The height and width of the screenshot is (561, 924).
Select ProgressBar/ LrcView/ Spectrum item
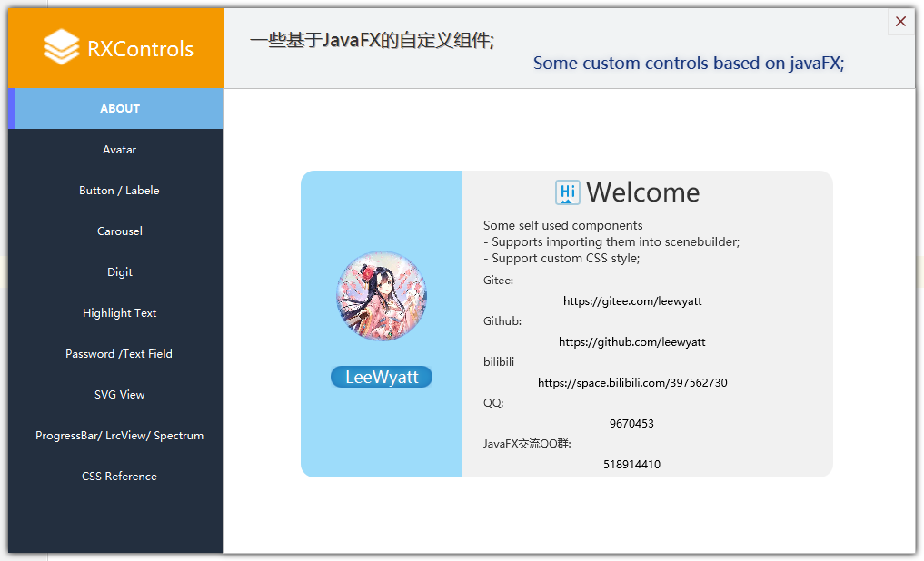point(119,436)
